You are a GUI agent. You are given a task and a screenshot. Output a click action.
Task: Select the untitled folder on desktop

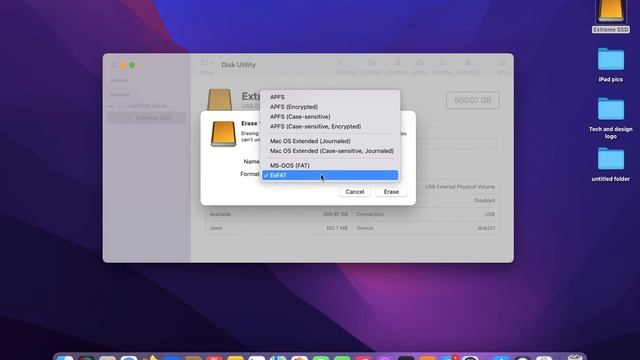[x=611, y=164]
